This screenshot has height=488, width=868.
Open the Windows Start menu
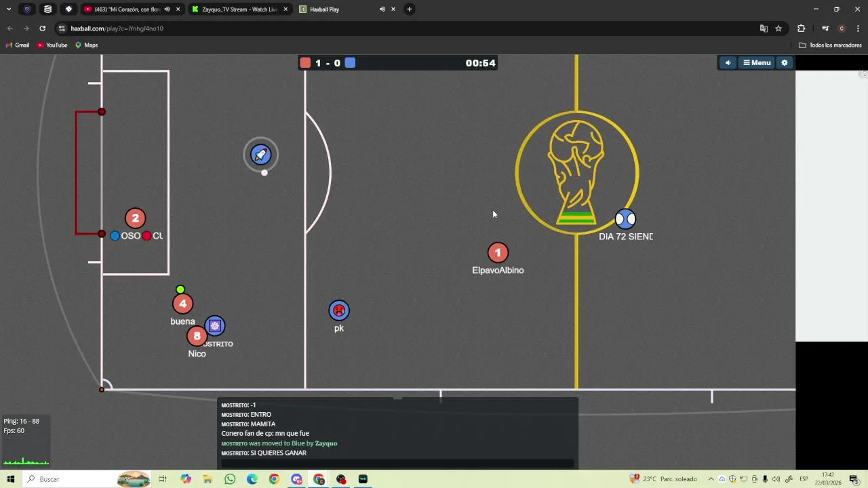pos(10,479)
